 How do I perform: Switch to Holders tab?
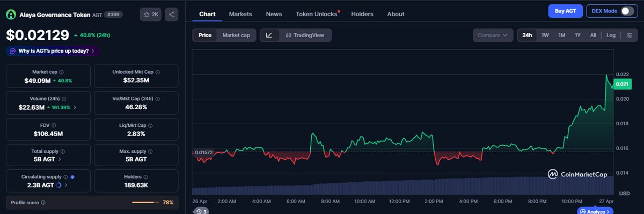coord(362,14)
